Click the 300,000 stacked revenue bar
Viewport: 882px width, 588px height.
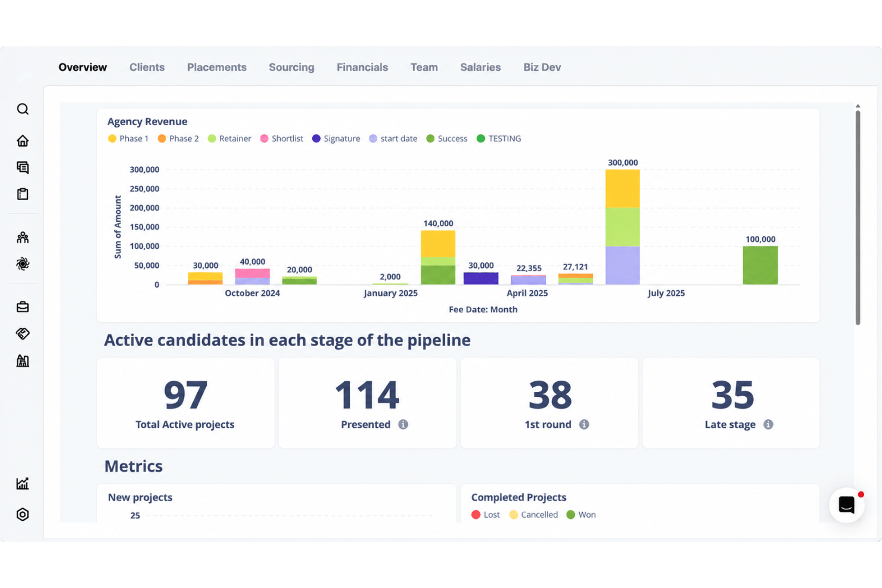pos(623,227)
